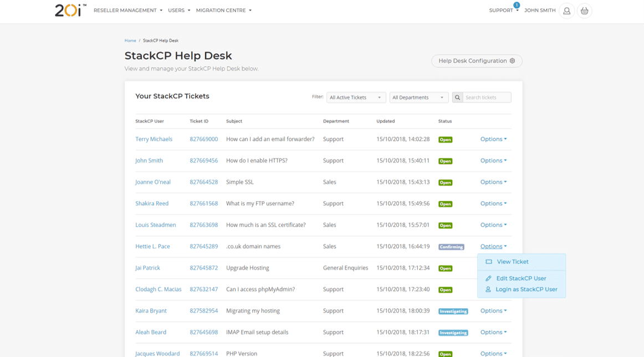The width and height of the screenshot is (644, 357).
Task: Open ticket 827645289
Action: pos(204,247)
